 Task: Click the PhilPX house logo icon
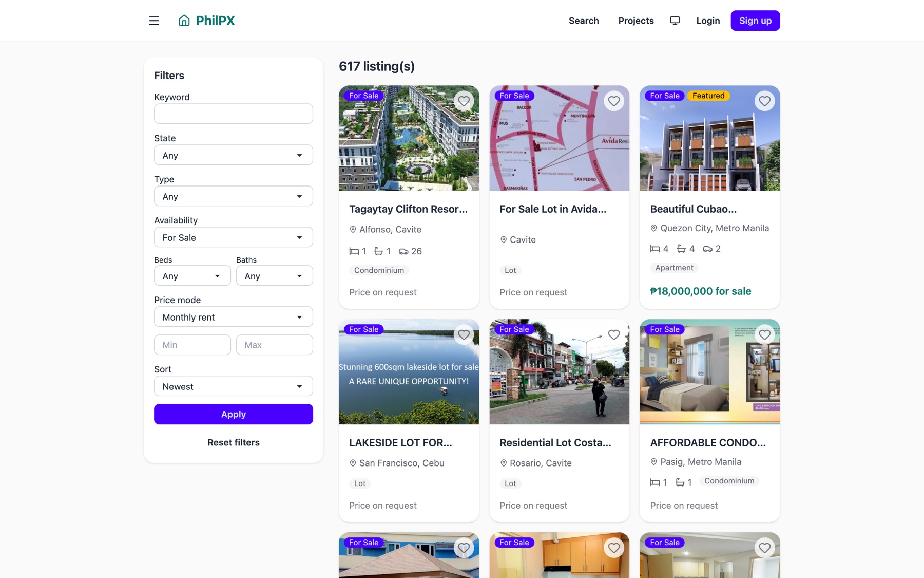click(x=184, y=21)
